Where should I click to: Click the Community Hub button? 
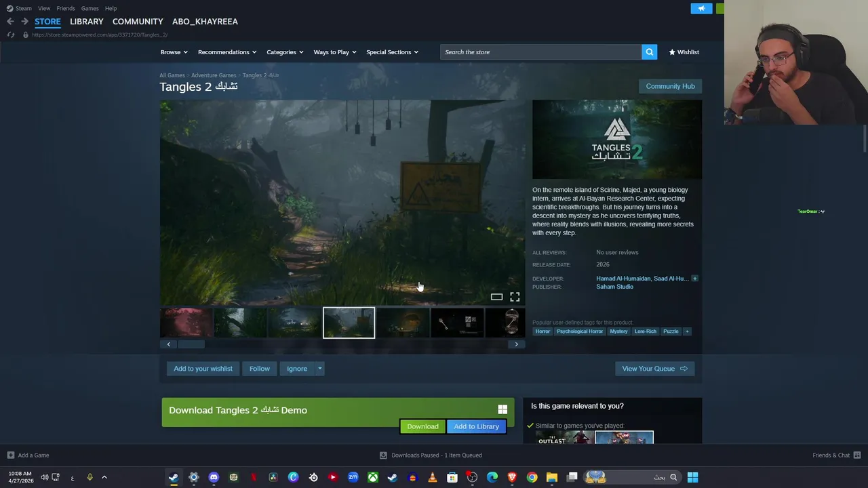[x=670, y=86]
